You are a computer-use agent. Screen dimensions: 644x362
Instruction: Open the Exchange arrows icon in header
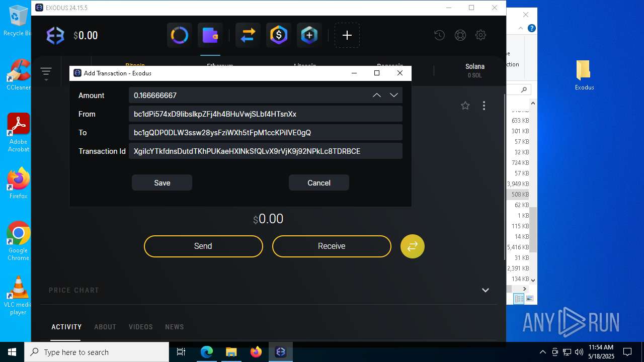248,35
